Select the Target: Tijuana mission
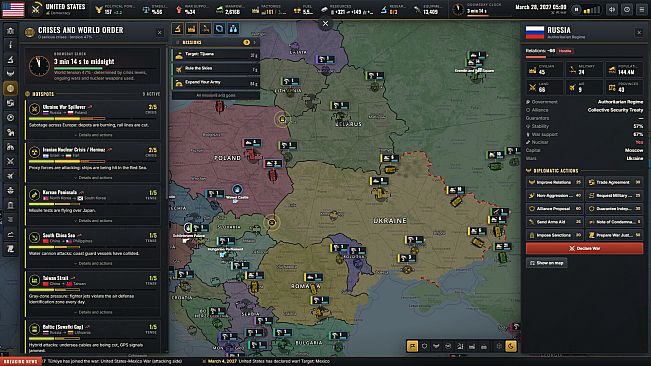 coord(216,55)
